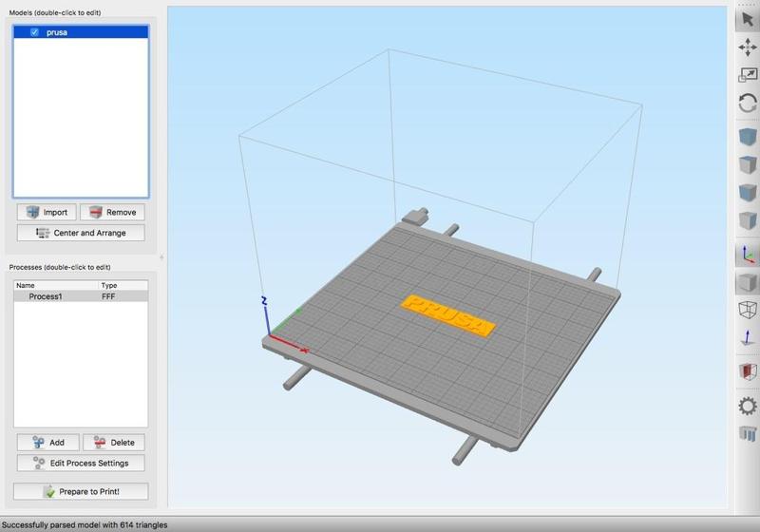Select the prusa model entry
Image resolution: width=760 pixels, height=532 pixels.
coord(81,32)
